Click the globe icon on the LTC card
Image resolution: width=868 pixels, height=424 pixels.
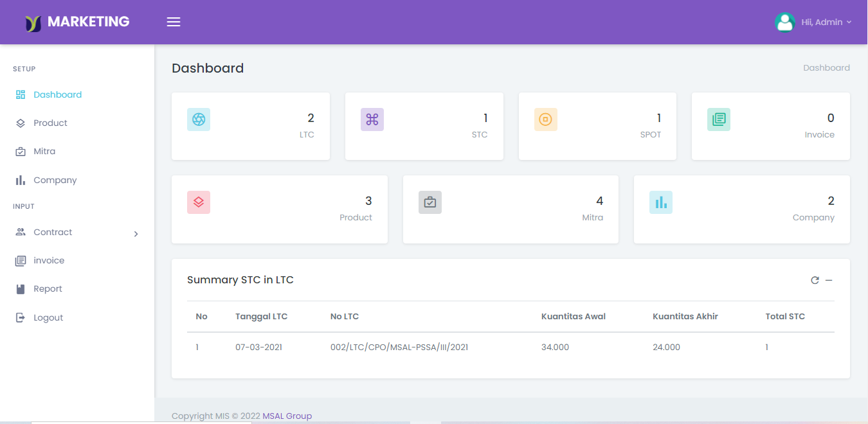[198, 119]
